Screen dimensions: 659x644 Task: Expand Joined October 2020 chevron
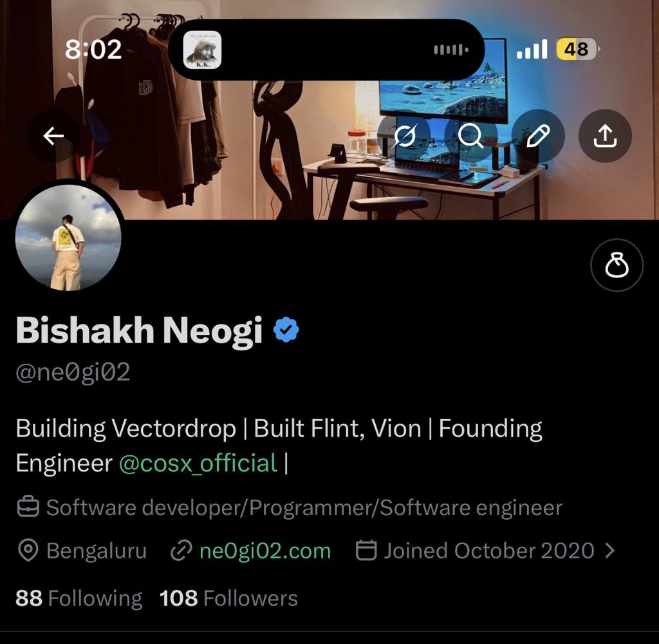610,550
